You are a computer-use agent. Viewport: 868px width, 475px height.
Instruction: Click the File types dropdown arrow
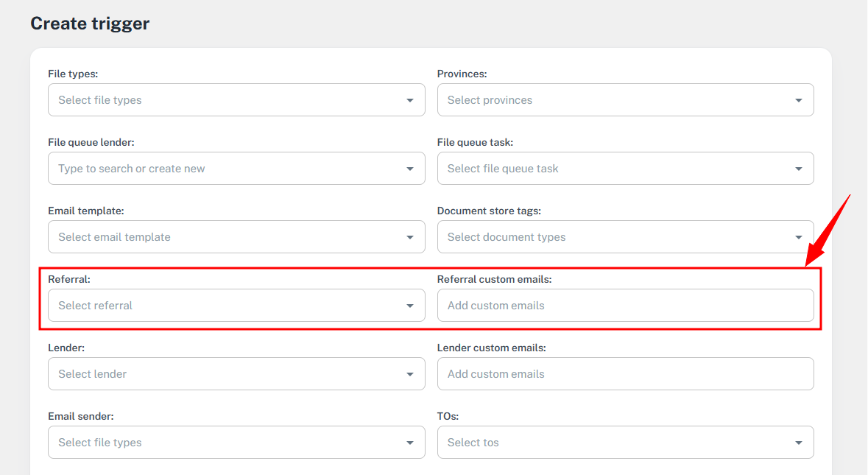coord(410,100)
